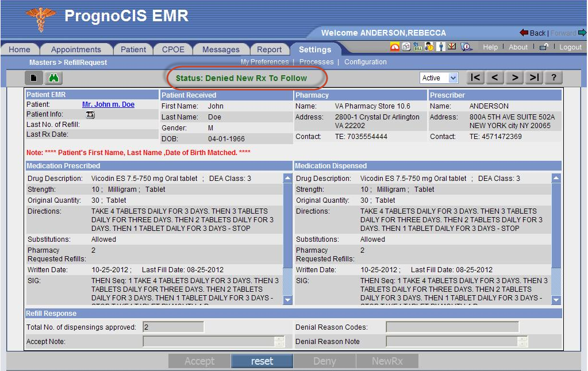
Task: Switch to the Patient tab
Action: (133, 49)
